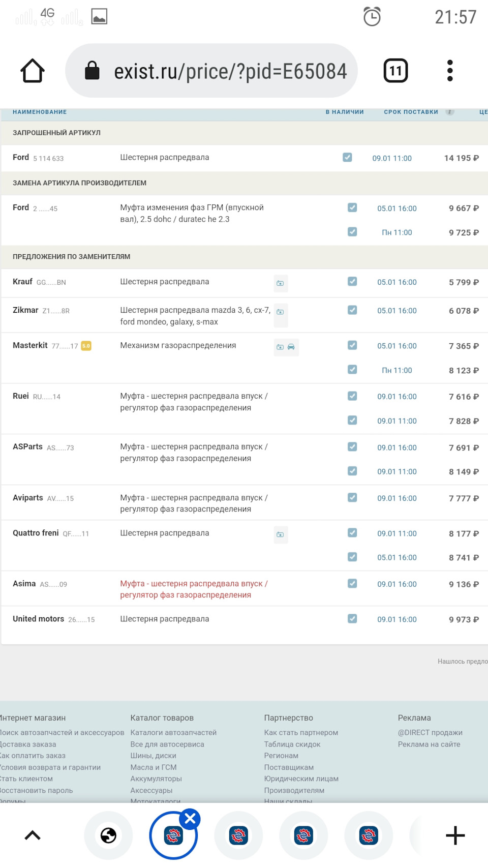Open a new tab with plus icon
The image size is (488, 868).
[x=455, y=835]
